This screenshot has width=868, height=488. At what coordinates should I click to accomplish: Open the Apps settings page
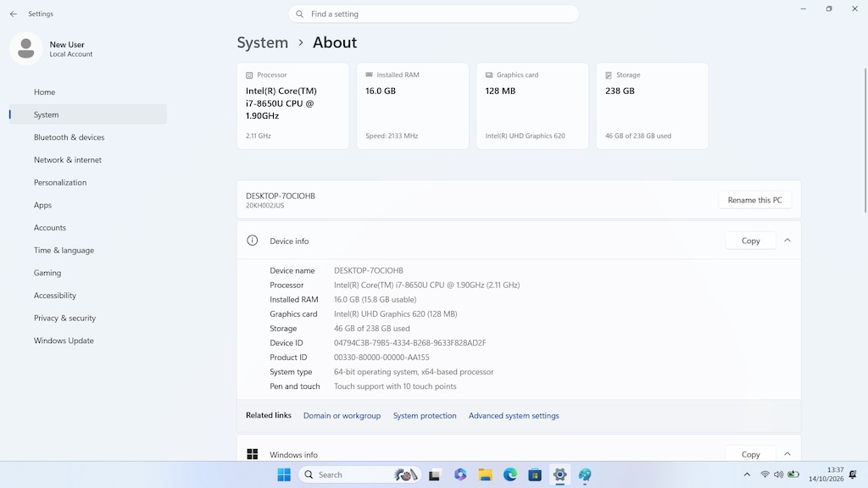pos(88,205)
